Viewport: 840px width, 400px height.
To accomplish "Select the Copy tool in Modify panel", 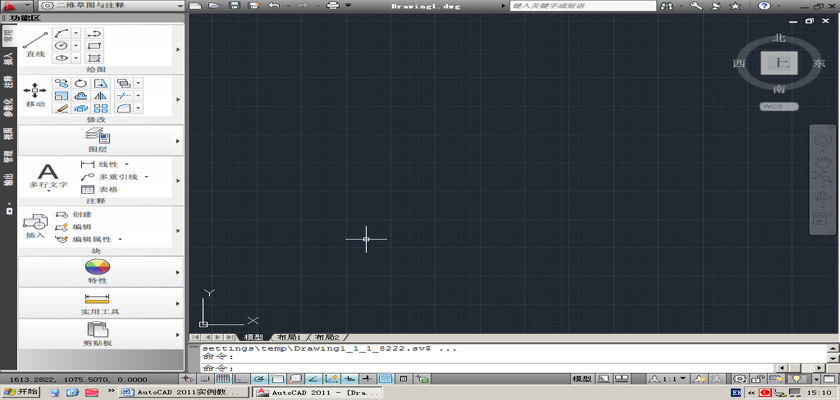I will (x=62, y=84).
